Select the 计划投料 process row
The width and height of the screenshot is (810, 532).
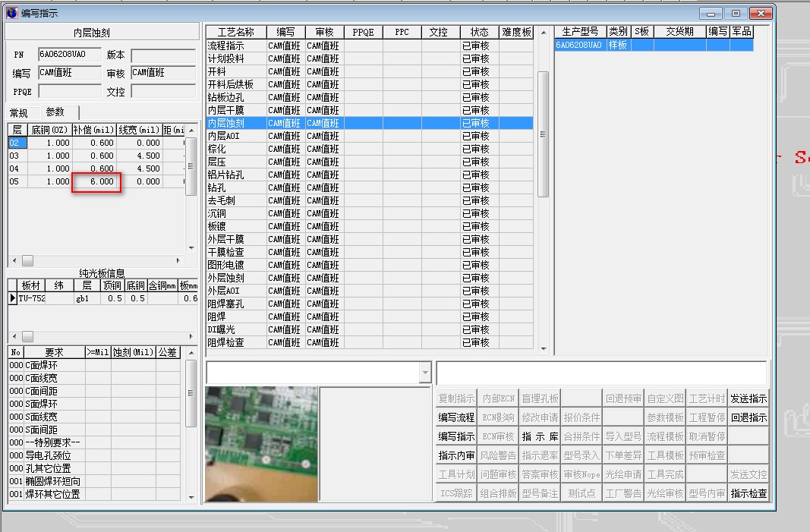370,58
